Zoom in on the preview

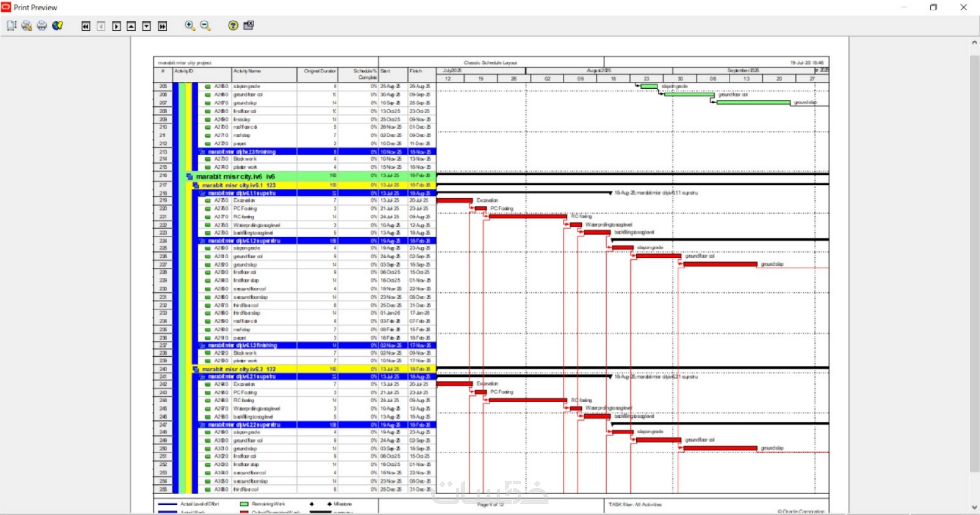pos(190,26)
